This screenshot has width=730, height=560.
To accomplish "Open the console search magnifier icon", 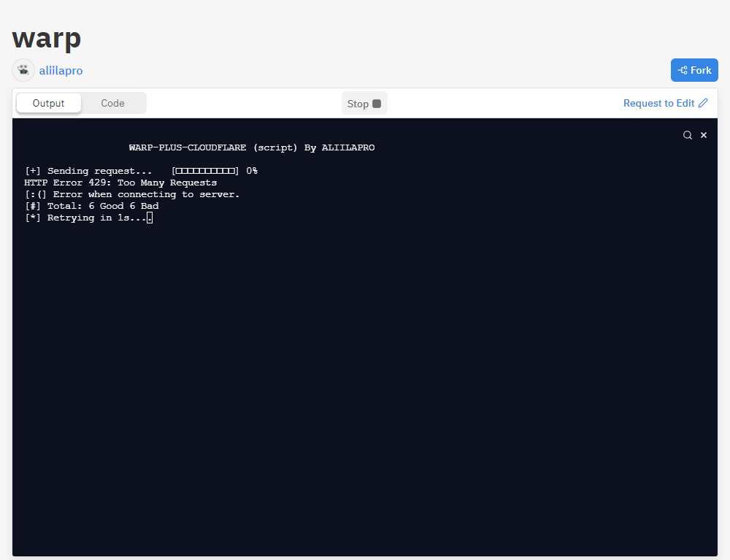I will coord(688,135).
